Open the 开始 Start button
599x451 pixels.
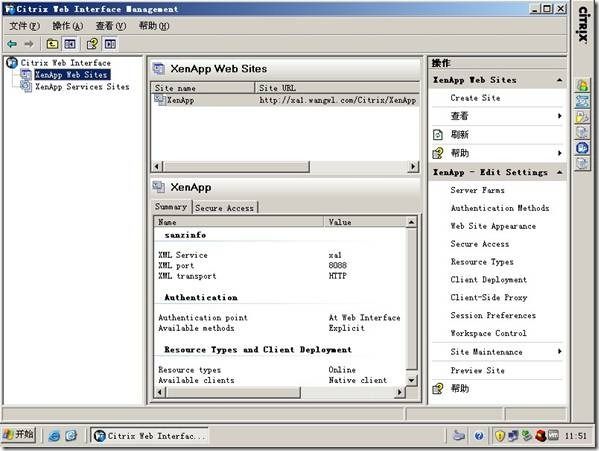[x=19, y=435]
